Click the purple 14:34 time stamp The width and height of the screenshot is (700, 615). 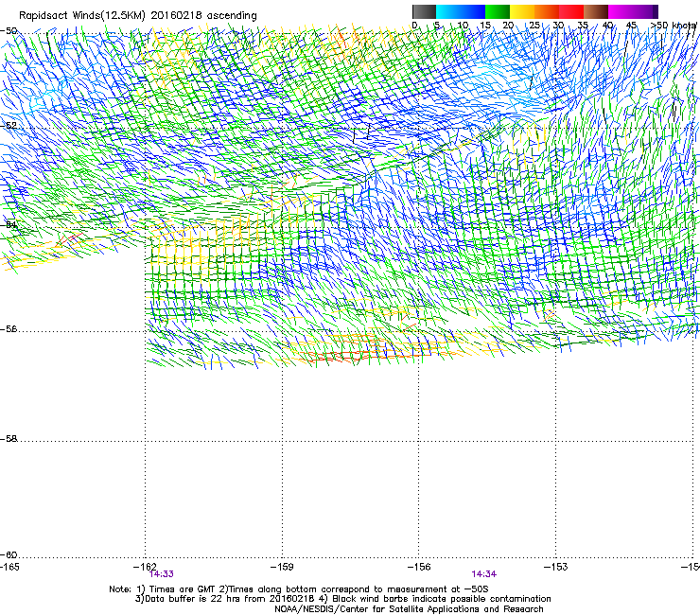[484, 574]
